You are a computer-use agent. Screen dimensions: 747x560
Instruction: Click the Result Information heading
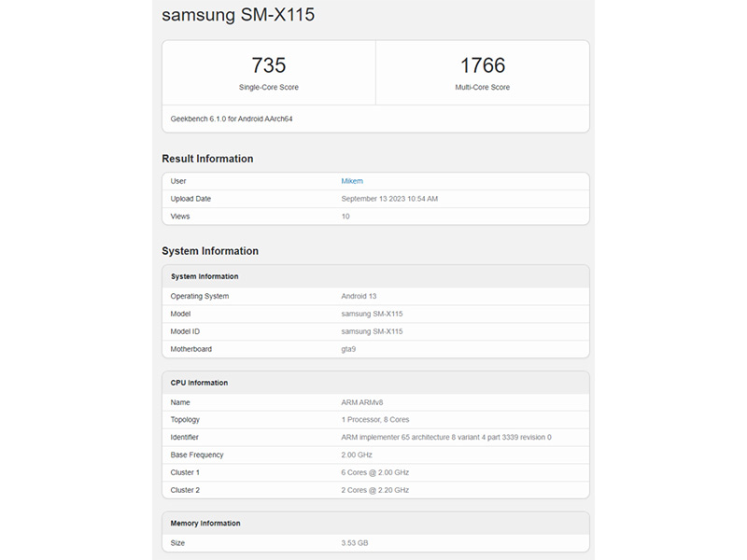pyautogui.click(x=207, y=159)
